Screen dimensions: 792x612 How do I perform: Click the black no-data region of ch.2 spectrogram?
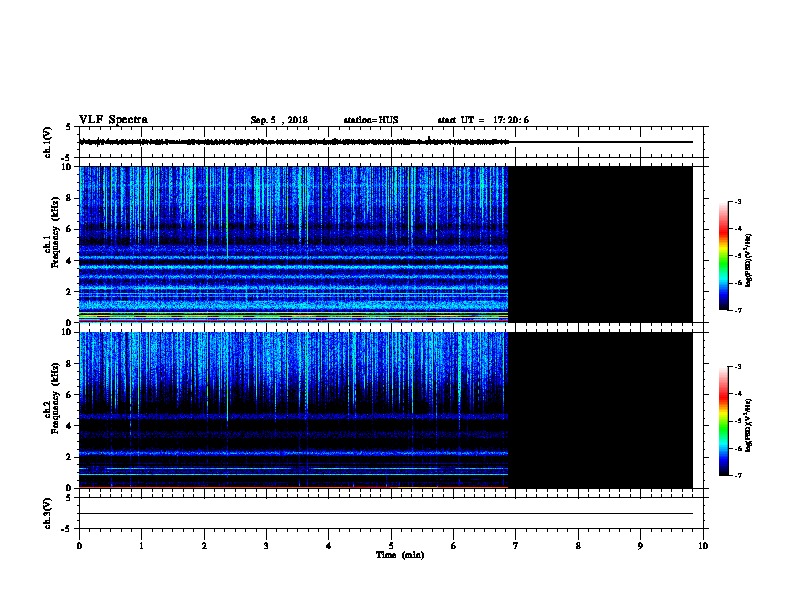point(601,410)
